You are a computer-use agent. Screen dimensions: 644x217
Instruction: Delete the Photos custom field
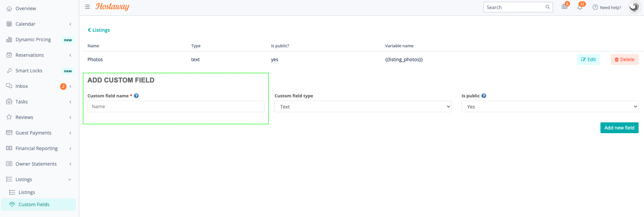pos(624,59)
